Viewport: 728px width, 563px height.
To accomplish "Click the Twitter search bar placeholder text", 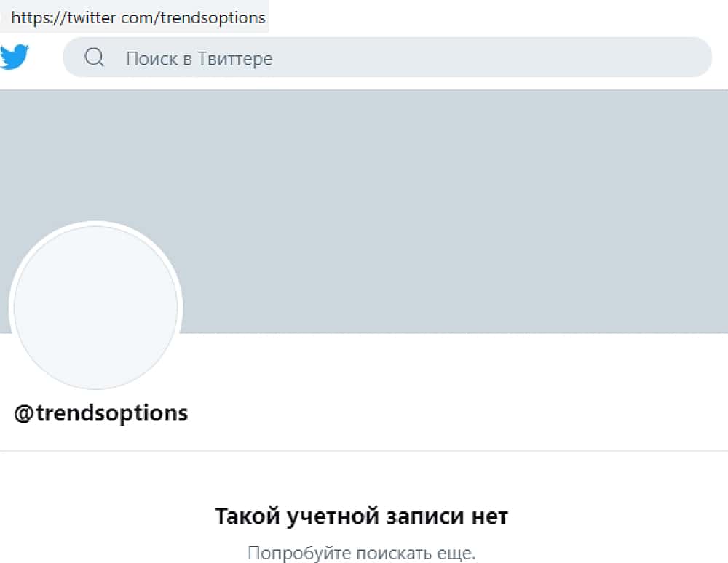I will tap(199, 58).
